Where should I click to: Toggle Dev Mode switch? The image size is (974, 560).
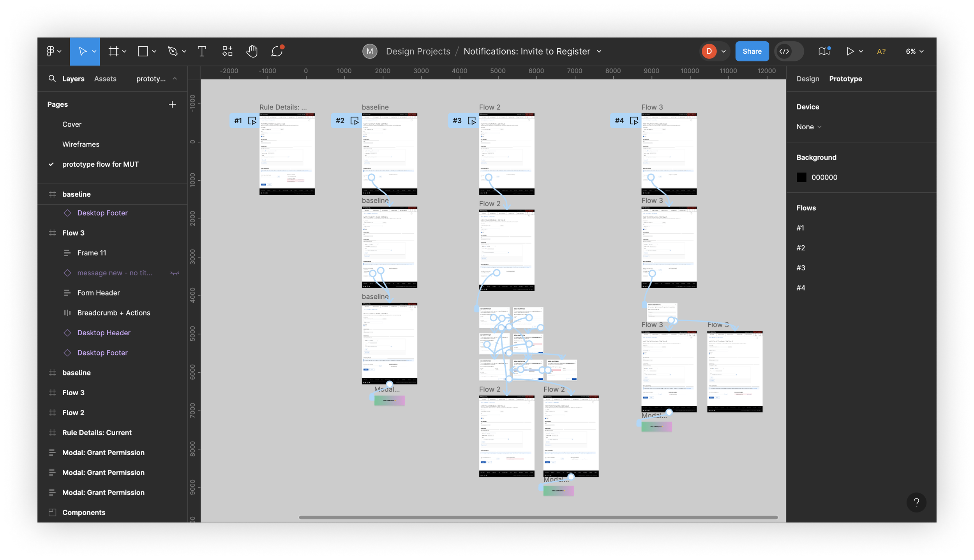[789, 51]
